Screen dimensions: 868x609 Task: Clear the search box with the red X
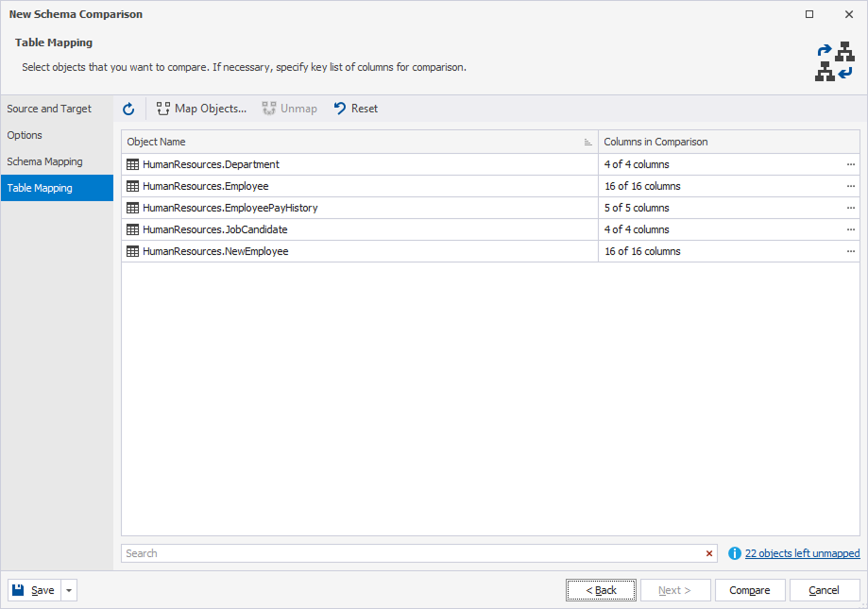pyautogui.click(x=709, y=553)
